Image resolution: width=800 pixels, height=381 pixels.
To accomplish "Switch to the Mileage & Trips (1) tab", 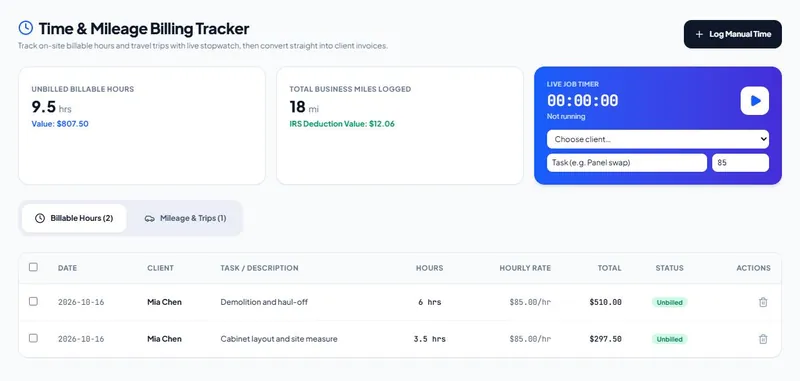I will pyautogui.click(x=185, y=218).
